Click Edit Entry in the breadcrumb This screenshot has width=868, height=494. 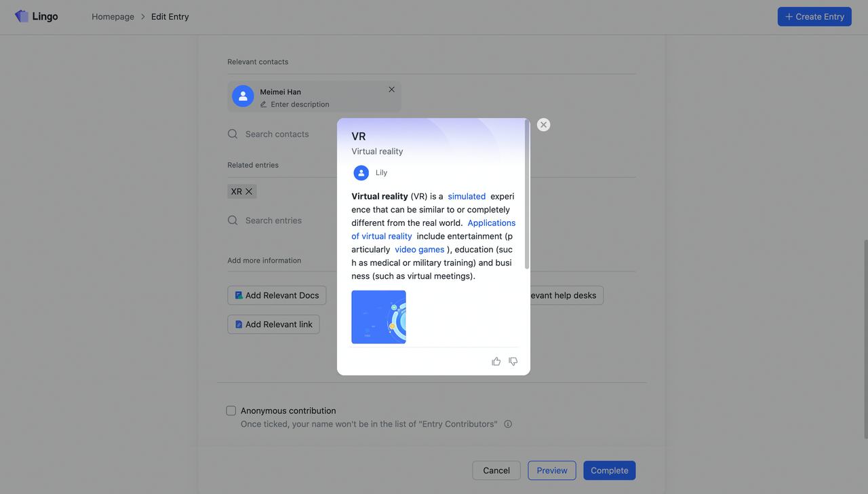point(170,17)
